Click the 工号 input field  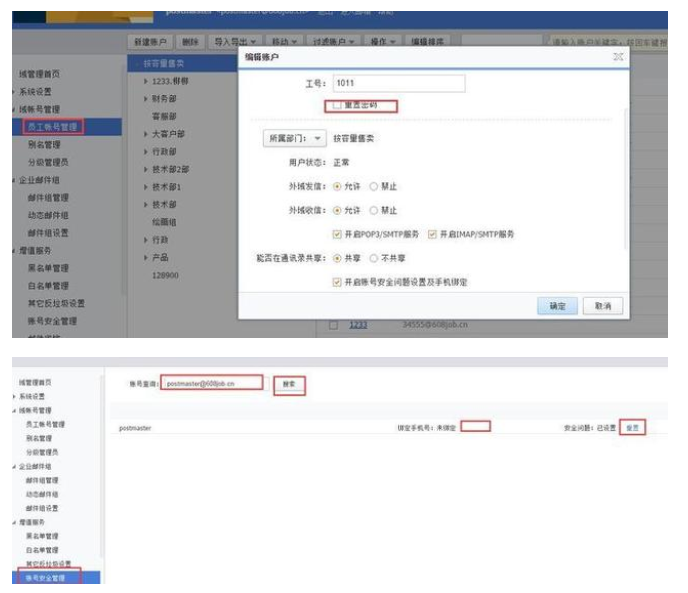pos(398,84)
